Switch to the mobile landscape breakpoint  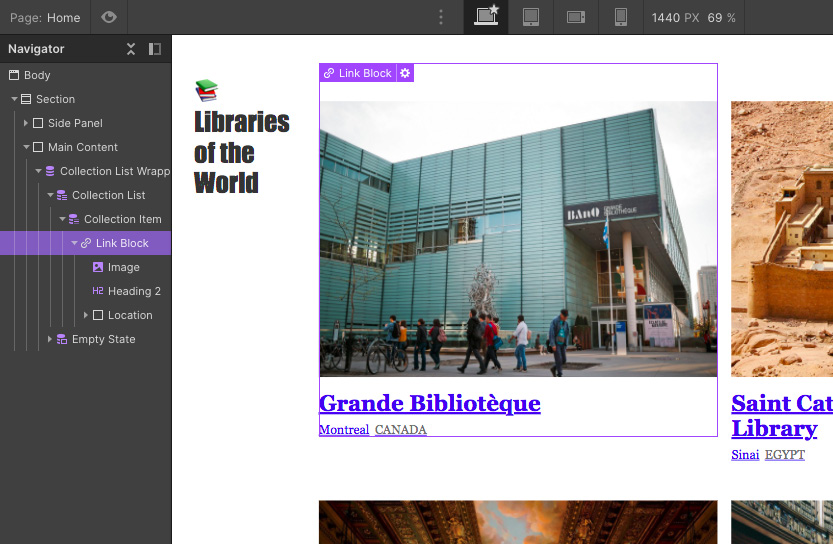pyautogui.click(x=575, y=17)
